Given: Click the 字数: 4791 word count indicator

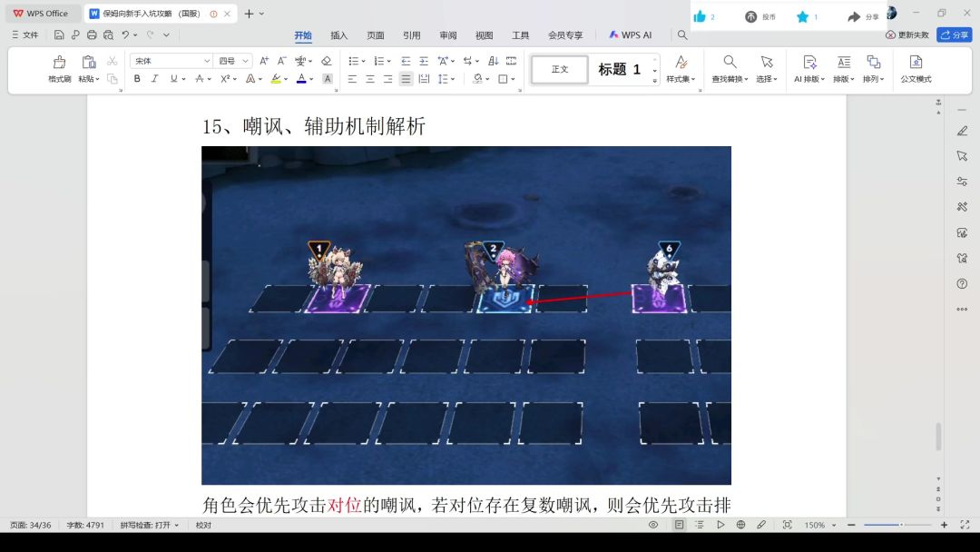Looking at the screenshot, I should coord(85,525).
